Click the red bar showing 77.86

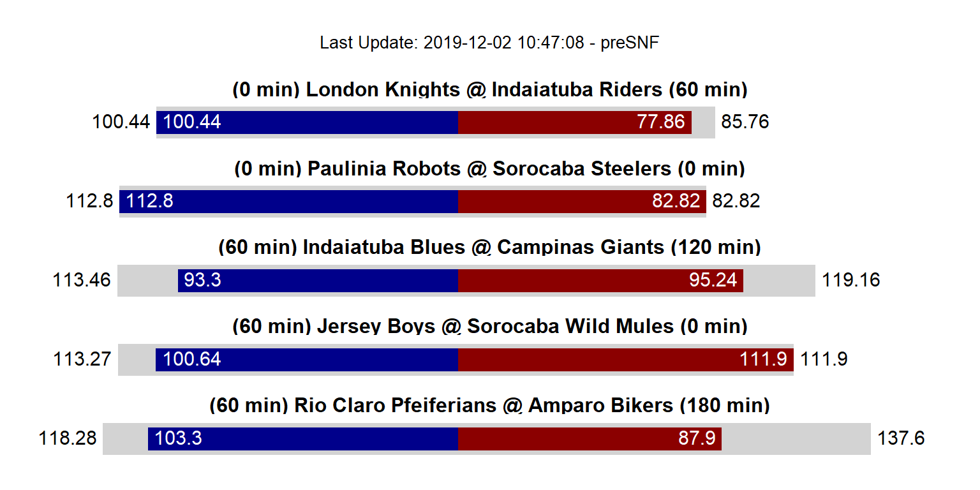[x=575, y=122]
